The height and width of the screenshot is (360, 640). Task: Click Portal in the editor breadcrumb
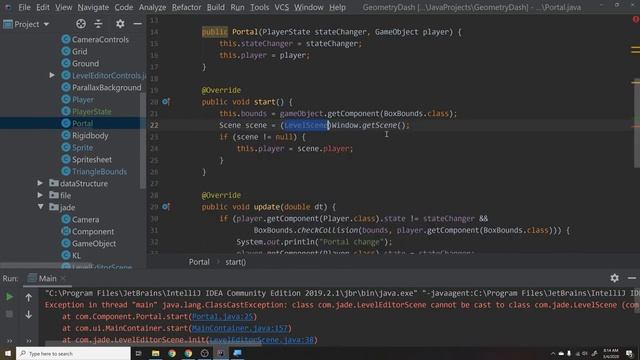(199, 262)
